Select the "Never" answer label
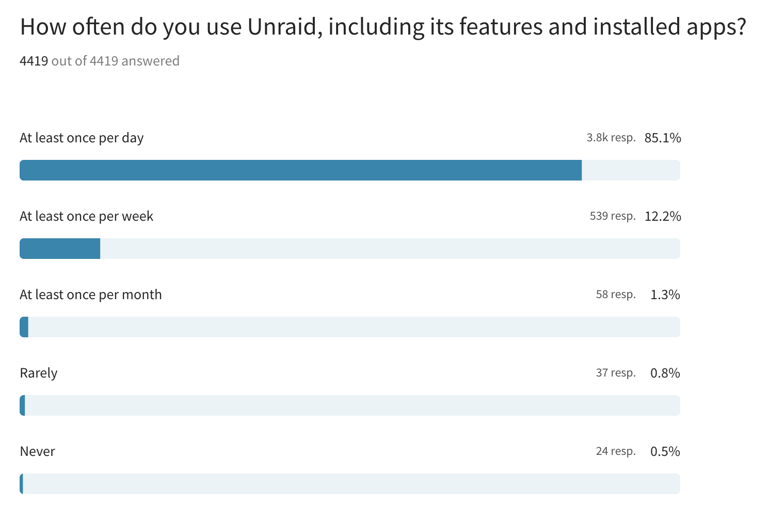 point(38,451)
